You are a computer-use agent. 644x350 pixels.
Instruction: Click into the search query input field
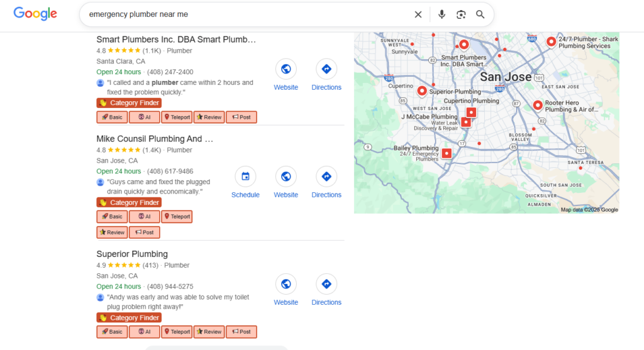pos(245,14)
